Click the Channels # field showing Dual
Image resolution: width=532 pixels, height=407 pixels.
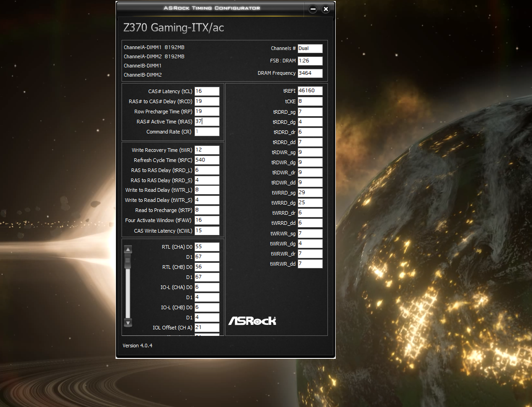[310, 48]
